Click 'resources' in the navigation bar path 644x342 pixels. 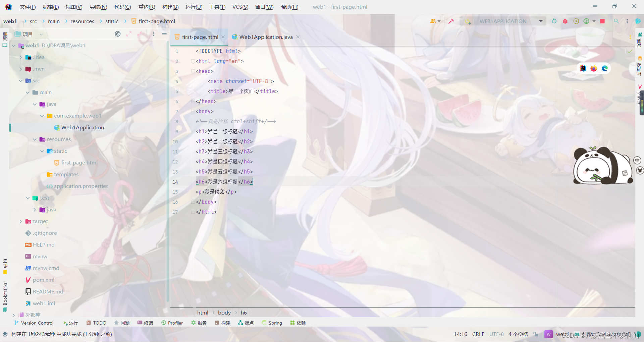pos(82,21)
